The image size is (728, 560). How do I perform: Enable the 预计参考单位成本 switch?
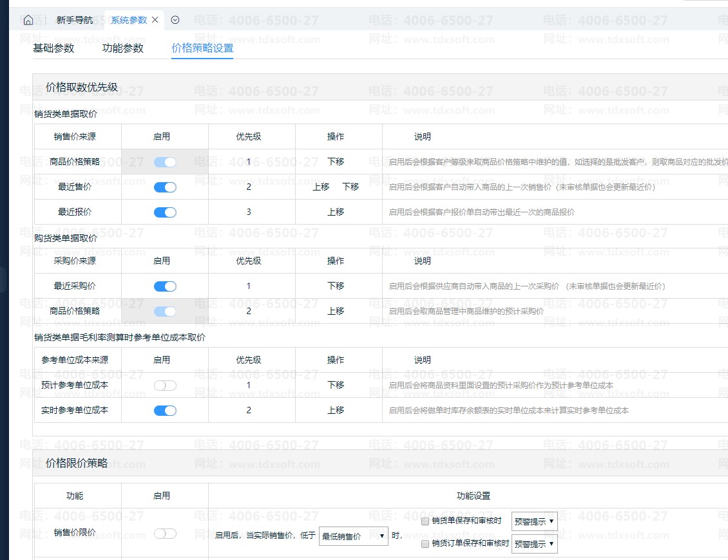click(x=165, y=386)
